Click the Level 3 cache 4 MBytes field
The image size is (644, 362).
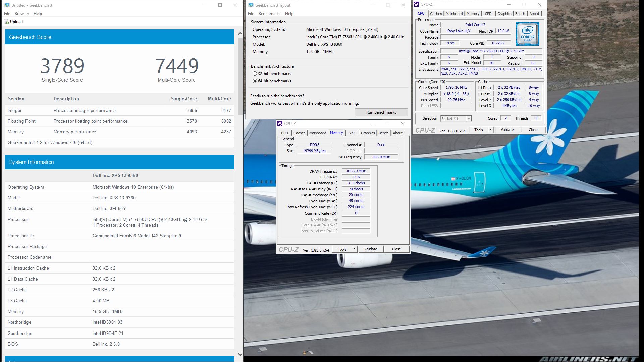[509, 106]
